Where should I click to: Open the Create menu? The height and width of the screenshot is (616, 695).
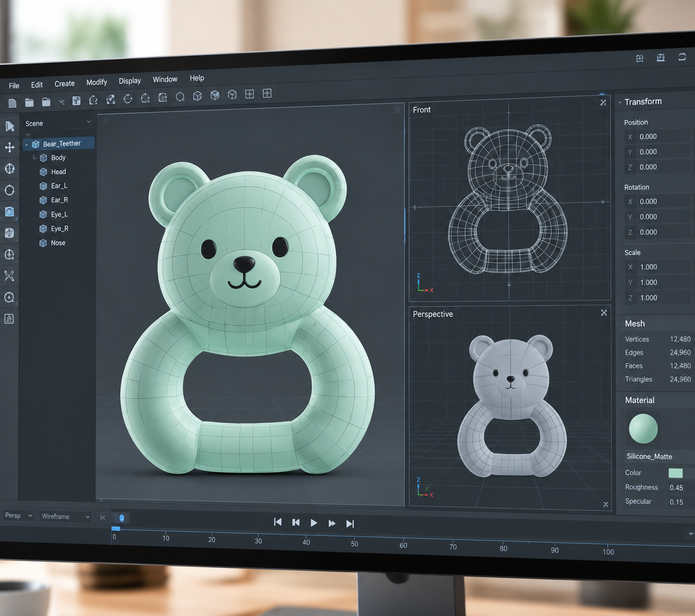65,83
